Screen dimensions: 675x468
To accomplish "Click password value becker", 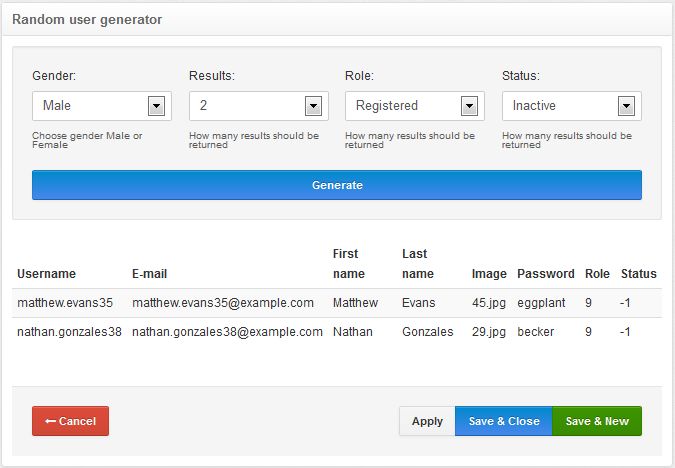I will coord(536,332).
